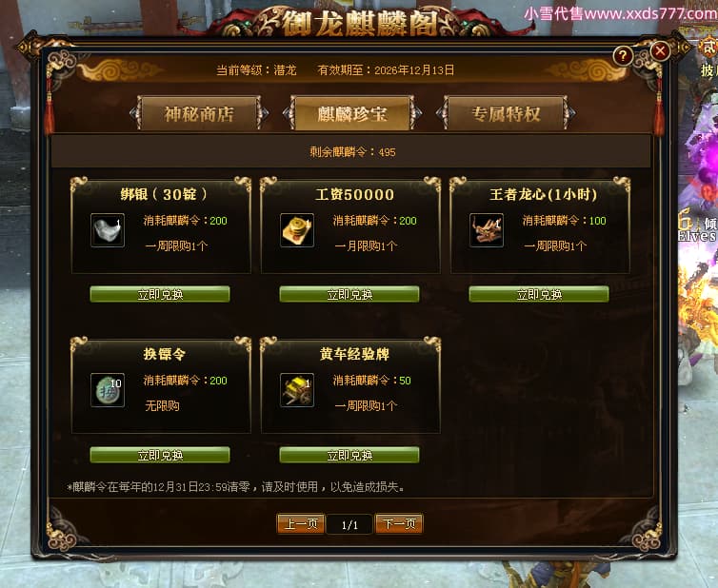Click the 小雪代售 website watermark link
This screenshot has height=588, width=718.
pos(621,13)
